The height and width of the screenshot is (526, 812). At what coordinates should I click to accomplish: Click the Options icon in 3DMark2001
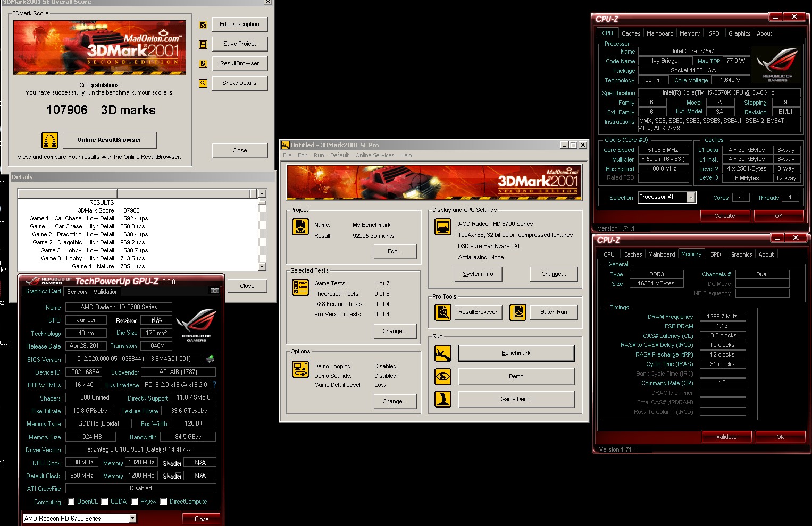[300, 369]
